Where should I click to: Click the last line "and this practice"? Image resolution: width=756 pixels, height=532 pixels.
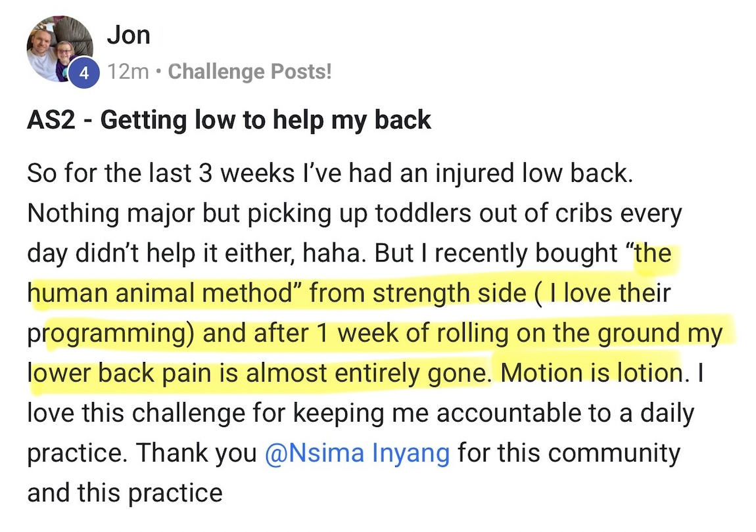125,493
